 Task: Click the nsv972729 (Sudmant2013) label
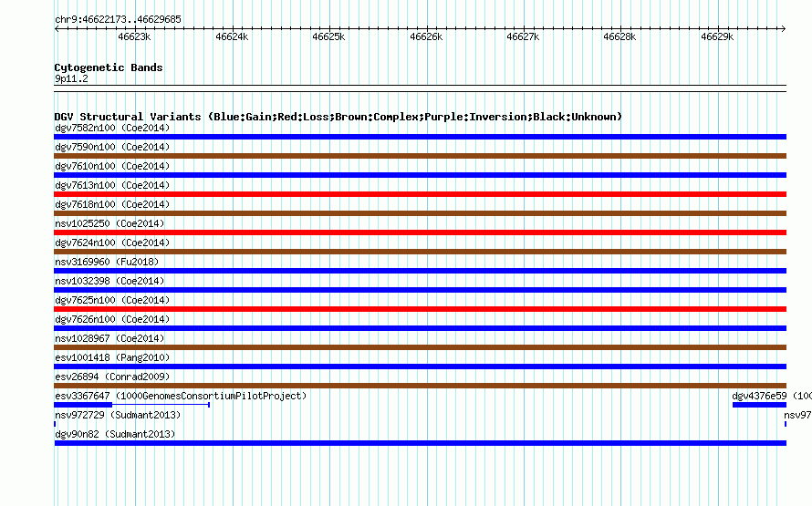click(x=118, y=415)
